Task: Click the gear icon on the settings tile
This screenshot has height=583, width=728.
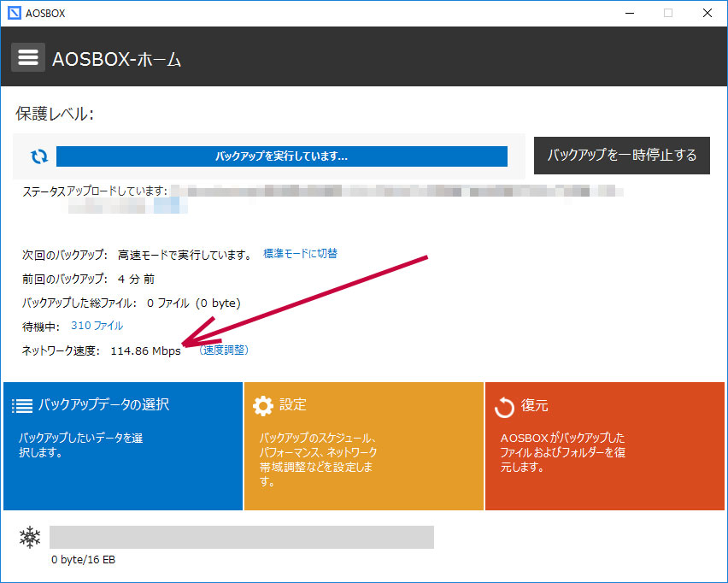Action: tap(263, 405)
